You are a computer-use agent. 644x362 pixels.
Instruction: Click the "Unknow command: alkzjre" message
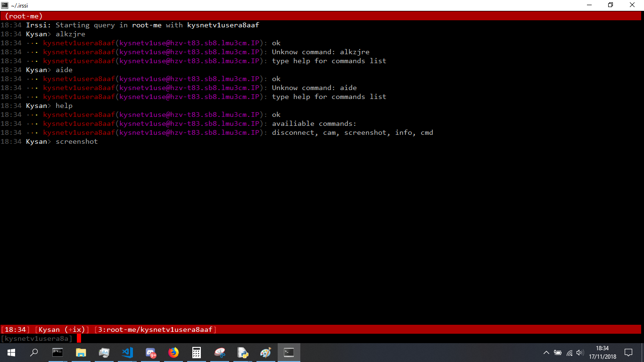click(x=321, y=52)
